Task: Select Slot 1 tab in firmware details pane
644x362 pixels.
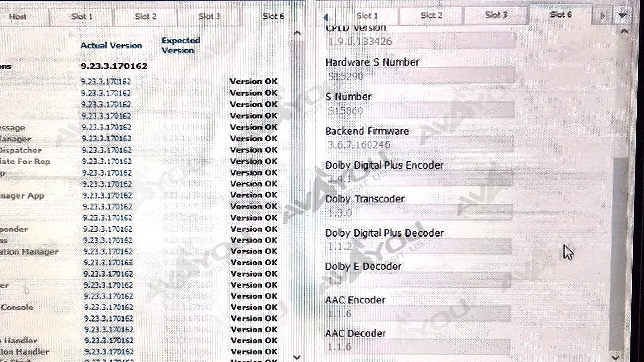Action: (x=367, y=16)
